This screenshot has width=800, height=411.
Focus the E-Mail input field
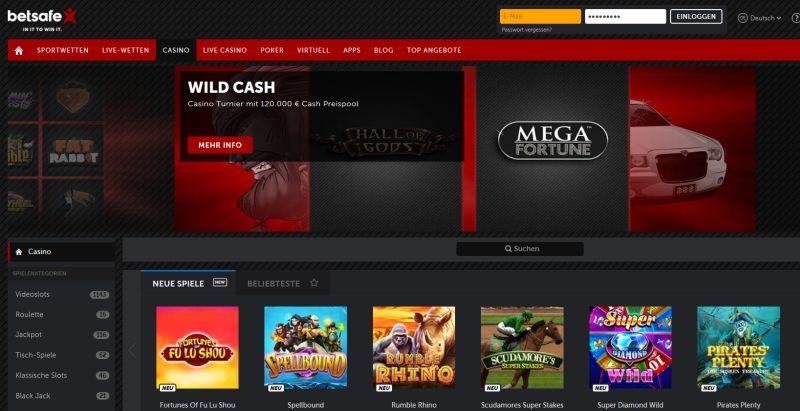tap(540, 16)
